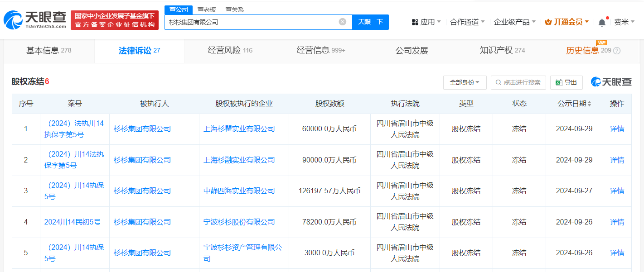
Task: Click the 126197.57万人民币 amount cell
Action: point(329,191)
